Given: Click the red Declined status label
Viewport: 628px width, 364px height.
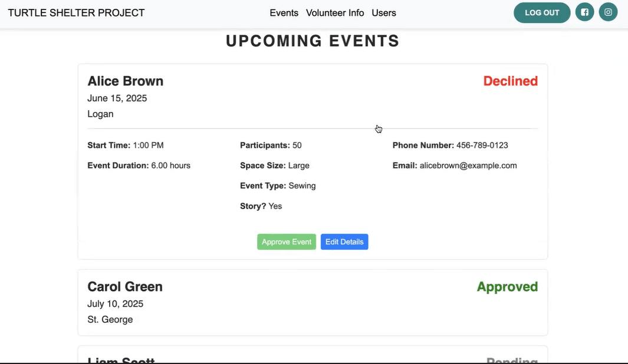Looking at the screenshot, I should coord(510,81).
